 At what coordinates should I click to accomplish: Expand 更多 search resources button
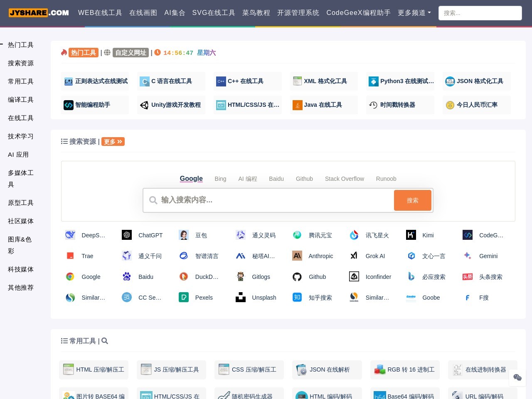point(113,142)
